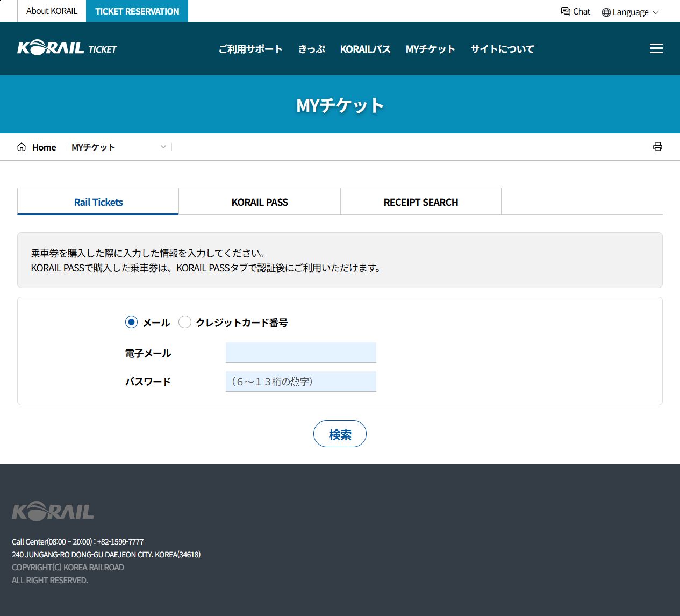Click the 乗車券を購入した際に notice line
The width and height of the screenshot is (680, 616).
pyautogui.click(x=148, y=253)
